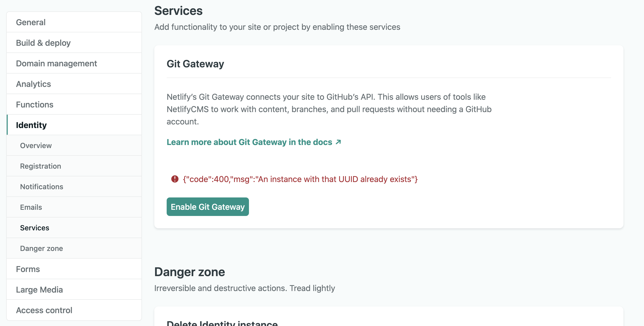644x326 pixels.
Task: Open Notifications subsection under Identity
Action: [x=74, y=187]
